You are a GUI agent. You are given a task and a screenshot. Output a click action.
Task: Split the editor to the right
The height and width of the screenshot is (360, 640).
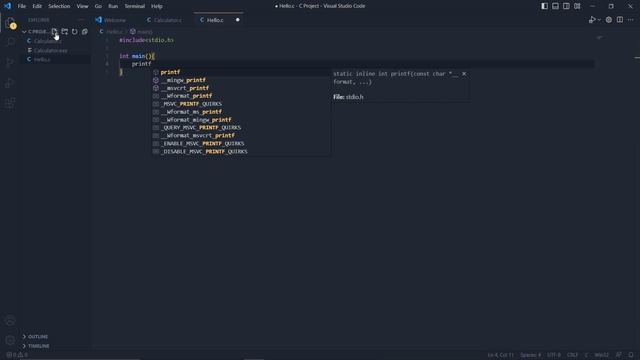tap(620, 20)
